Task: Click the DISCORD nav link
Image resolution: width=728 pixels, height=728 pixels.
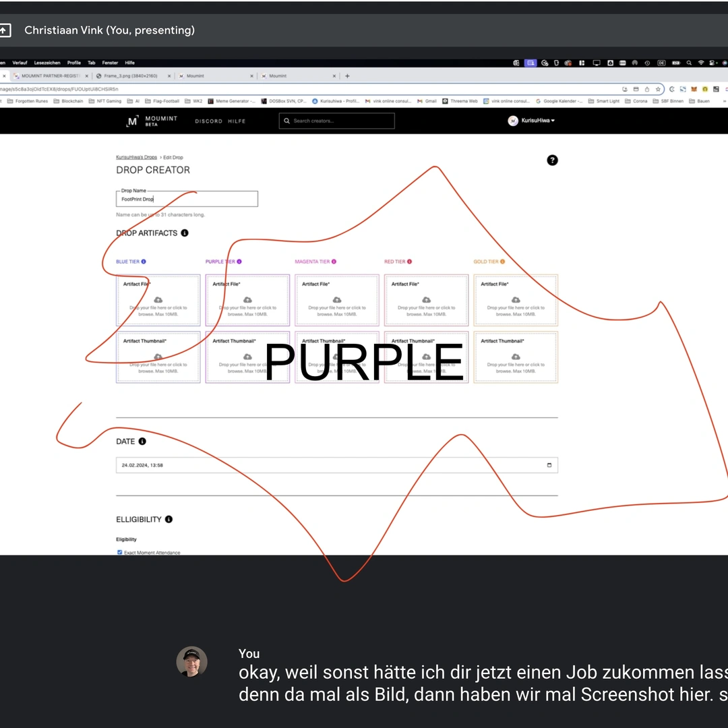Action: (x=208, y=121)
